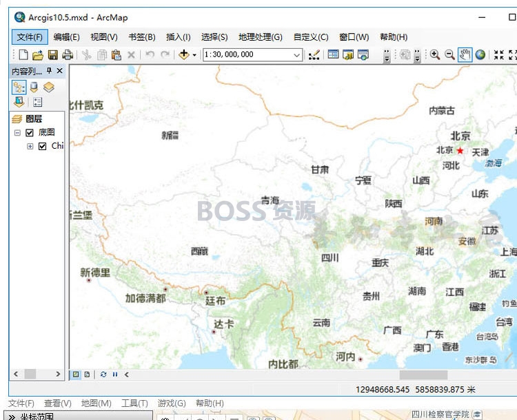This screenshot has width=517, height=420.
Task: Close the 内容列表 panel
Action: click(60, 70)
